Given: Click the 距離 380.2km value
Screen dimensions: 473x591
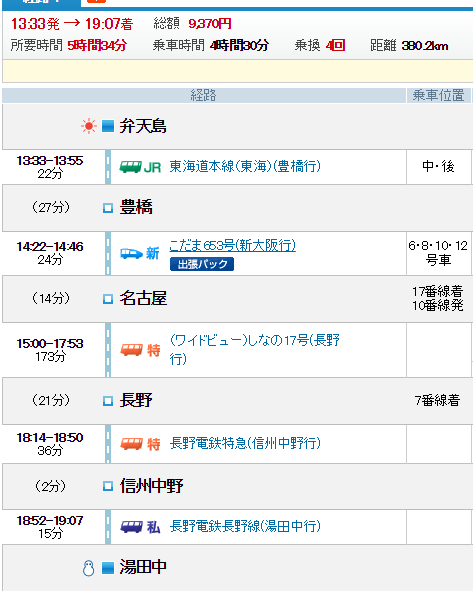Looking at the screenshot, I should (x=425, y=46).
